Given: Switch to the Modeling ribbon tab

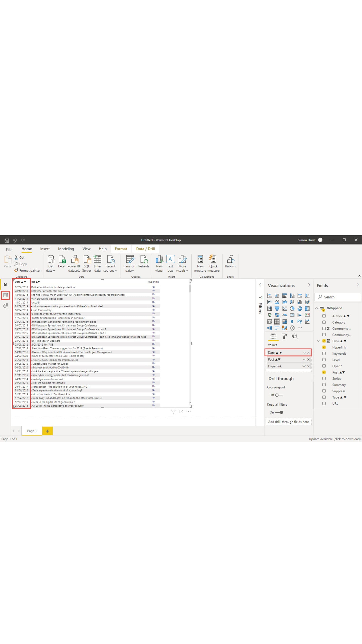Looking at the screenshot, I should click(66, 249).
